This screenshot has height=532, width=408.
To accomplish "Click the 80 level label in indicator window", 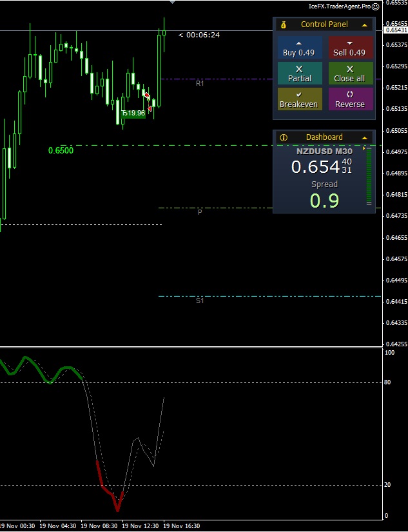I will 387,382.
